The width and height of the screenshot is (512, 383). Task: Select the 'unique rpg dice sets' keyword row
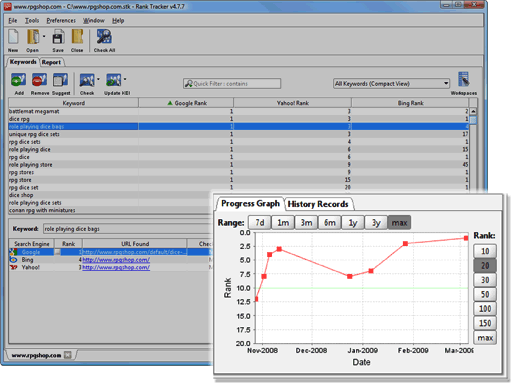pos(239,134)
